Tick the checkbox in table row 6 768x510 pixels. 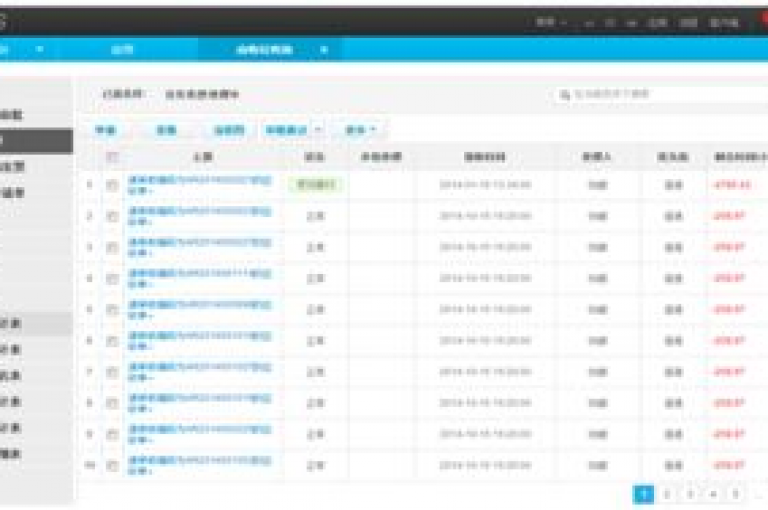click(x=112, y=341)
